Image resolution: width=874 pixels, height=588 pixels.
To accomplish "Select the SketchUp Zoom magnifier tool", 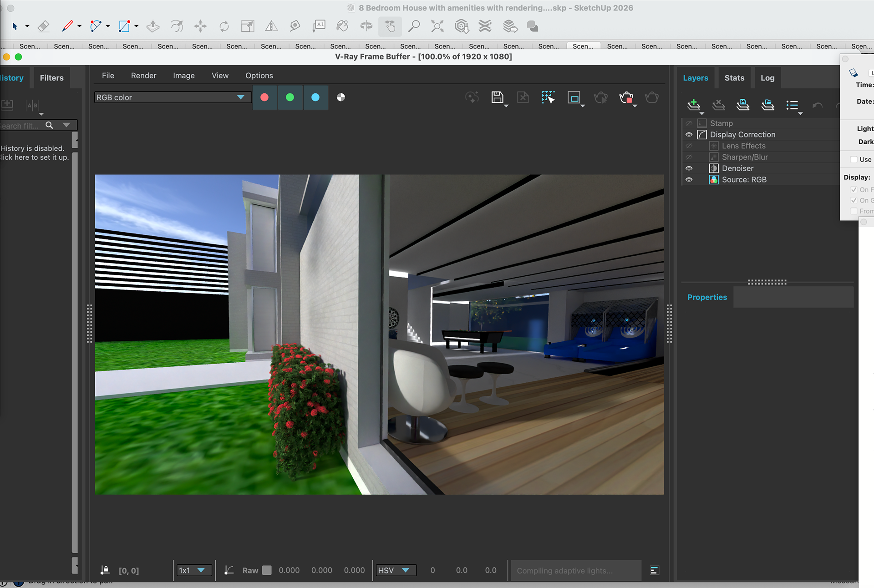I will point(414,26).
